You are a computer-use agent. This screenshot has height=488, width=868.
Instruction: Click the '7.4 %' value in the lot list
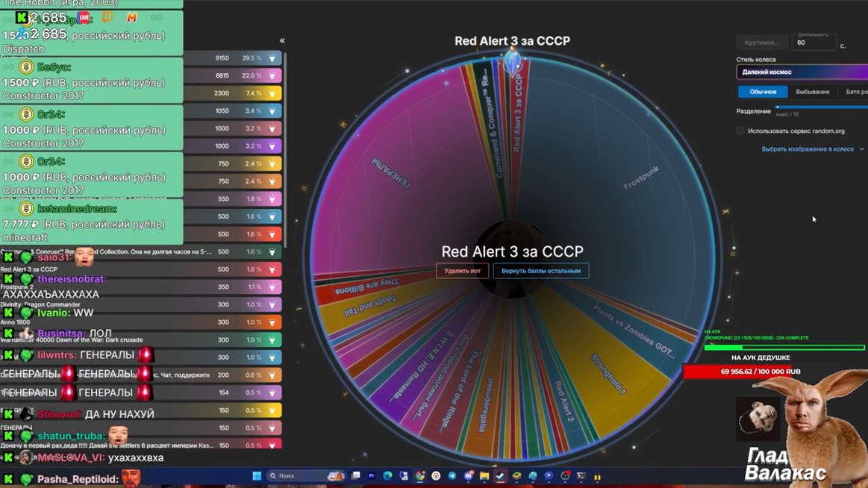253,93
